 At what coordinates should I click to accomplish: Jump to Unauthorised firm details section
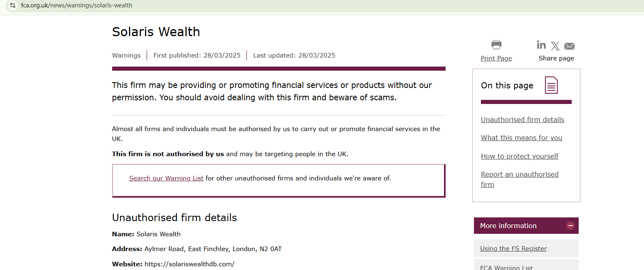click(x=522, y=120)
